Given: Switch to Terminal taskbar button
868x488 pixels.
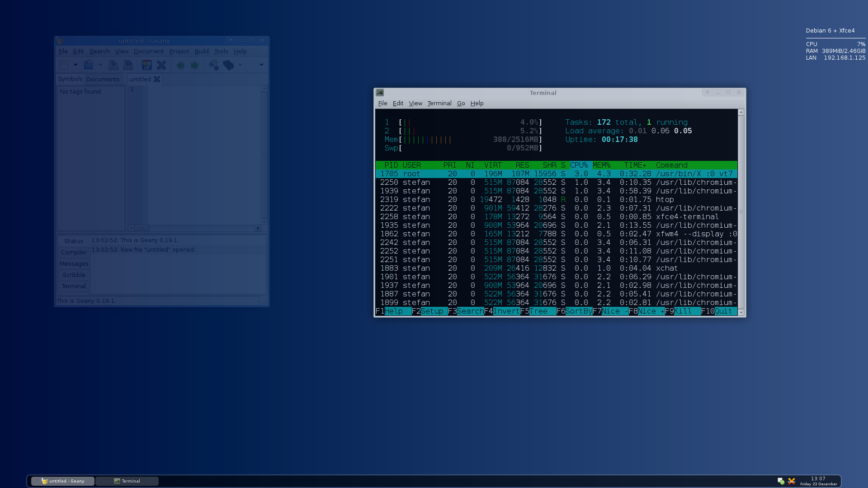Looking at the screenshot, I should pos(127,481).
